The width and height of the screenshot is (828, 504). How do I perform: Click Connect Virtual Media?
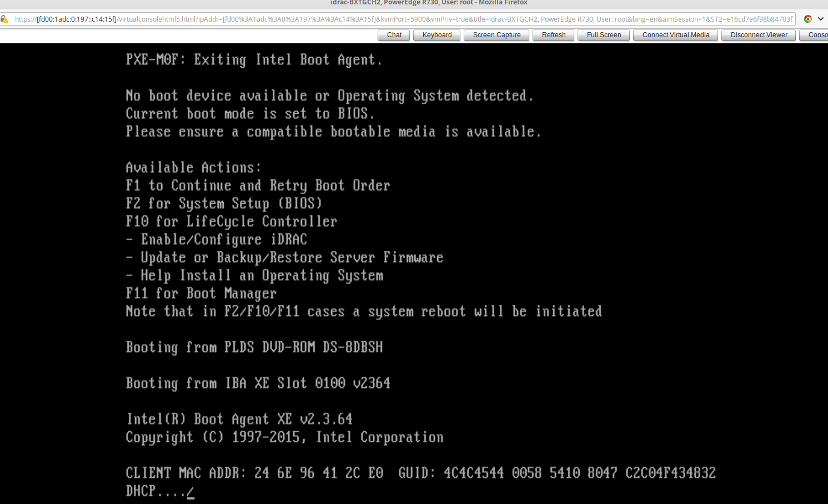[x=676, y=35]
